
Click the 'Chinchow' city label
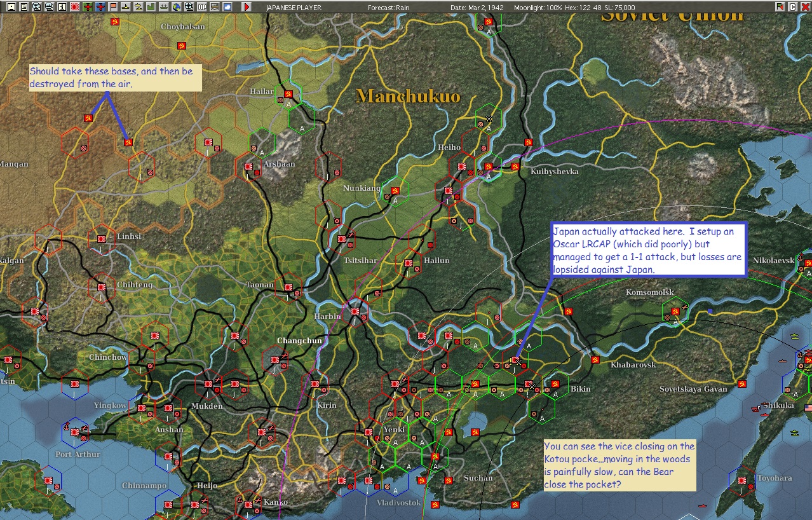tap(108, 357)
